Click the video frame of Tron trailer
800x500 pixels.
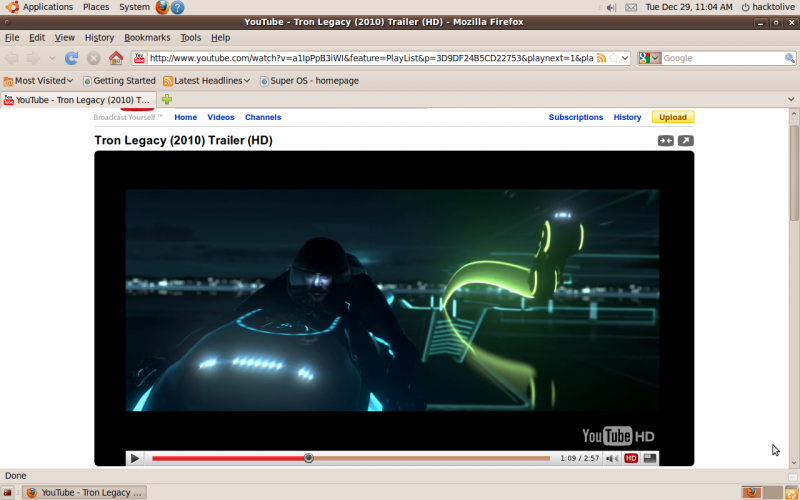click(x=392, y=300)
